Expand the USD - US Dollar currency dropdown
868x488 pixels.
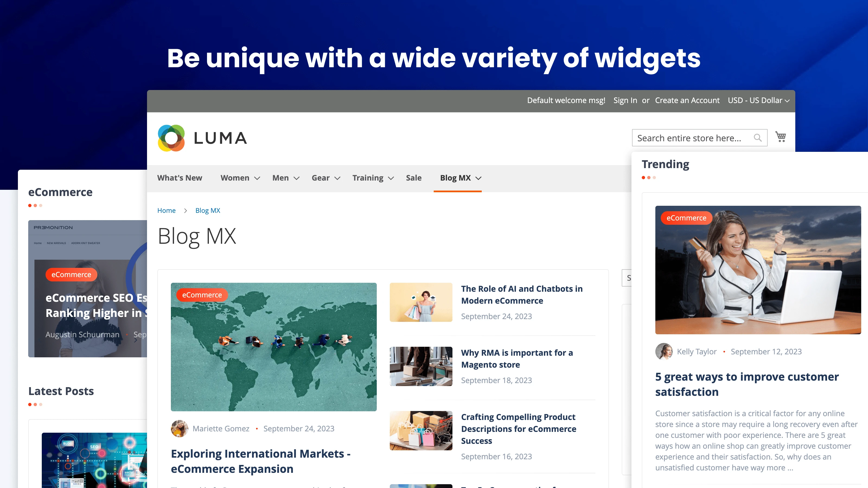[758, 100]
